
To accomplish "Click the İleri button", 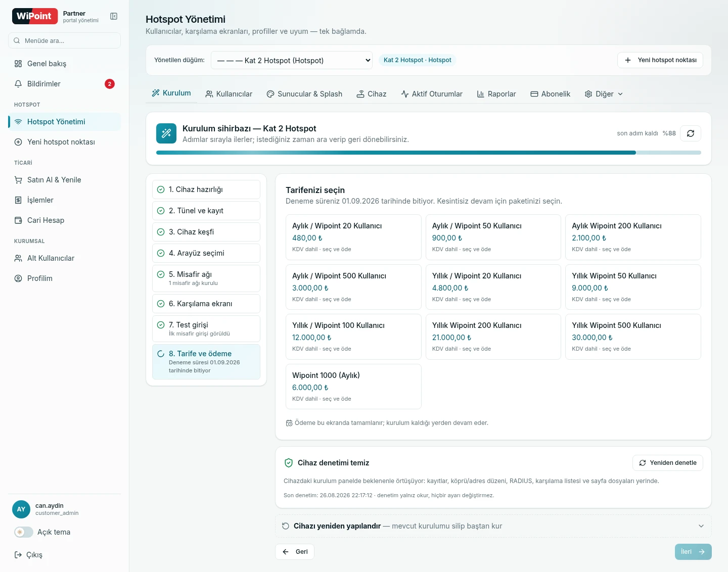I will pos(693,552).
